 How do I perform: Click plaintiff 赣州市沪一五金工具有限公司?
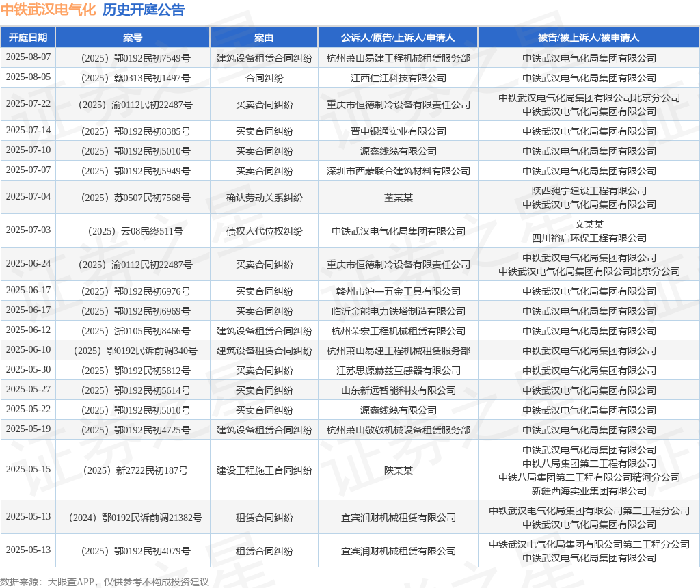399,291
